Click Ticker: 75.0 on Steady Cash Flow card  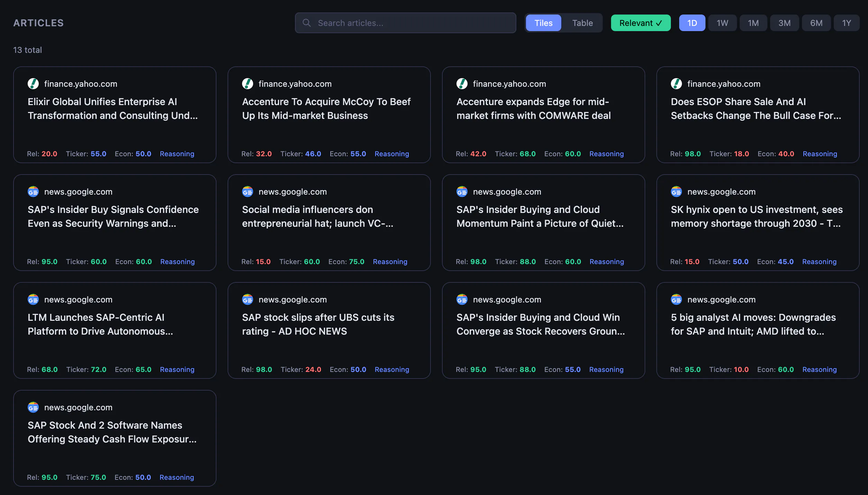86,477
